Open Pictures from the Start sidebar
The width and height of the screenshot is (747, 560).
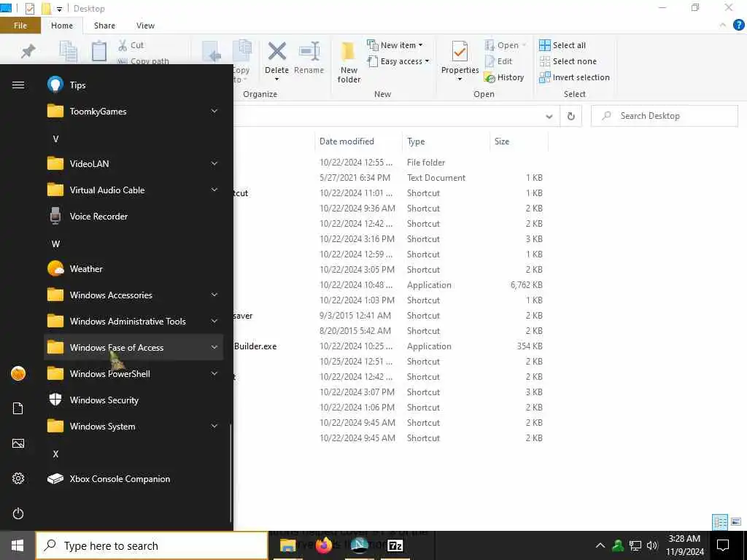(x=18, y=443)
